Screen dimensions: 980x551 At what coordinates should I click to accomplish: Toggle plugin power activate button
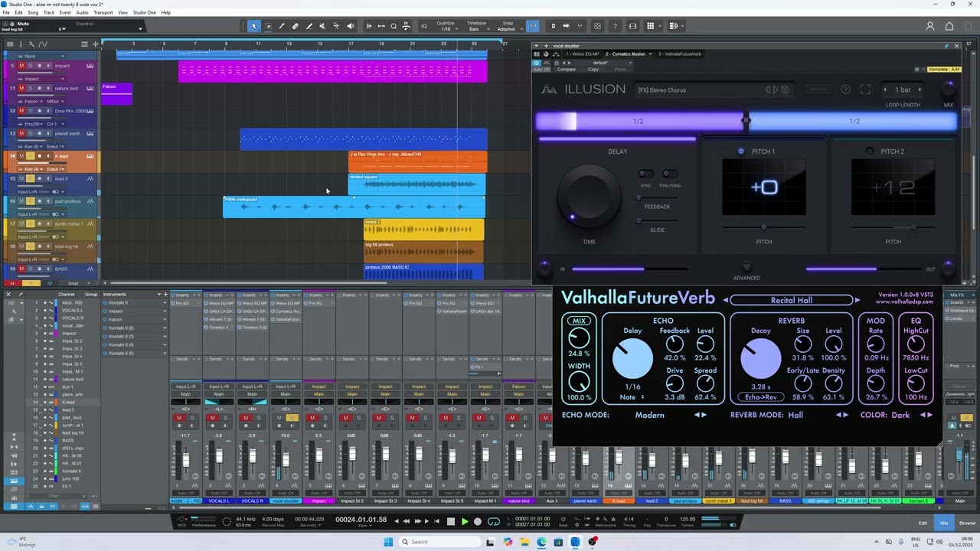coord(537,63)
